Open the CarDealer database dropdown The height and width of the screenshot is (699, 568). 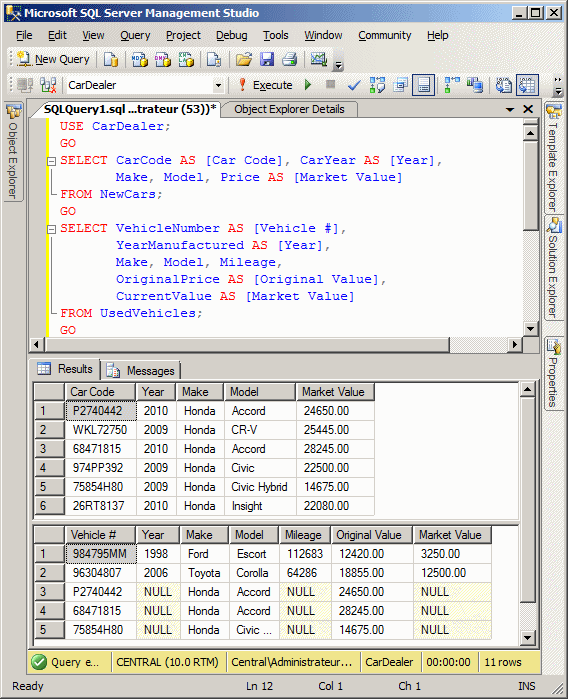click(x=218, y=85)
